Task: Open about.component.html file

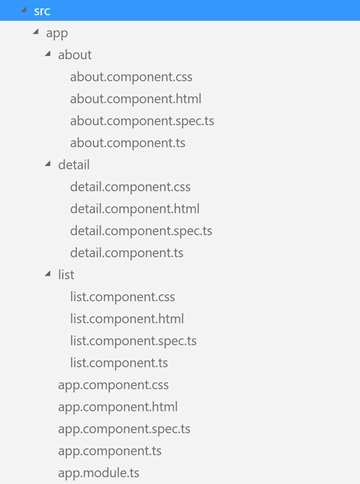Action: 136,99
